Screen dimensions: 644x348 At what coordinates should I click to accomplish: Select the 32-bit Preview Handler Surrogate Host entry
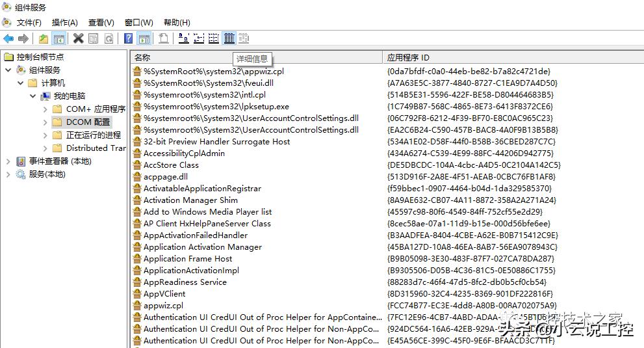click(x=216, y=142)
